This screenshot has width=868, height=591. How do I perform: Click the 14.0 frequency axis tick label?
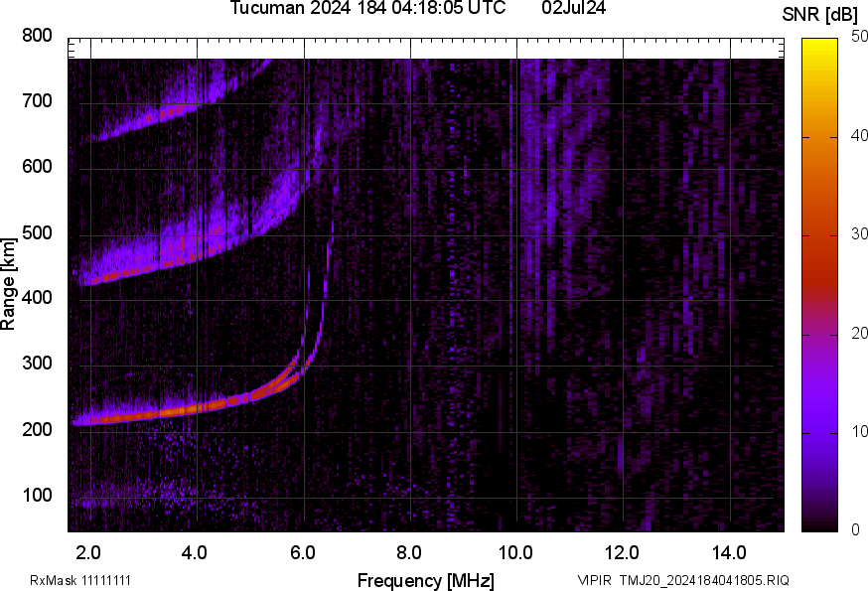pos(729,552)
